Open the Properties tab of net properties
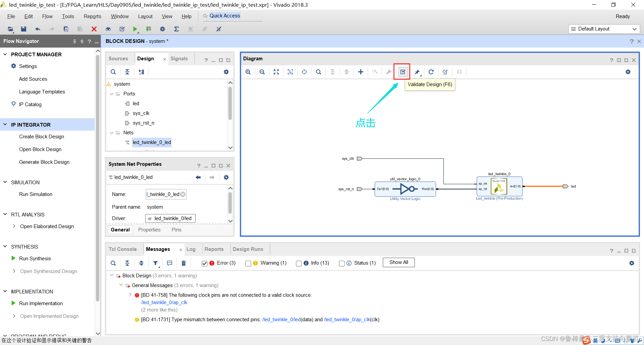Viewport: 644px width, 345px height. (x=149, y=230)
